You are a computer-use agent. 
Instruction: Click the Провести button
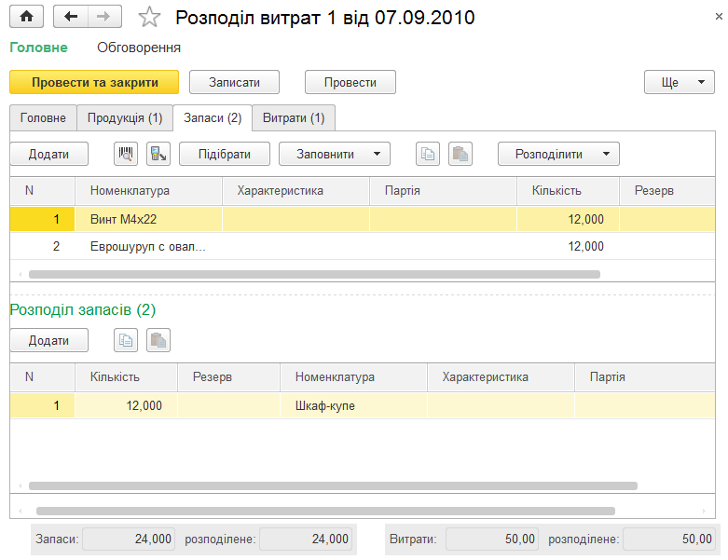click(350, 82)
